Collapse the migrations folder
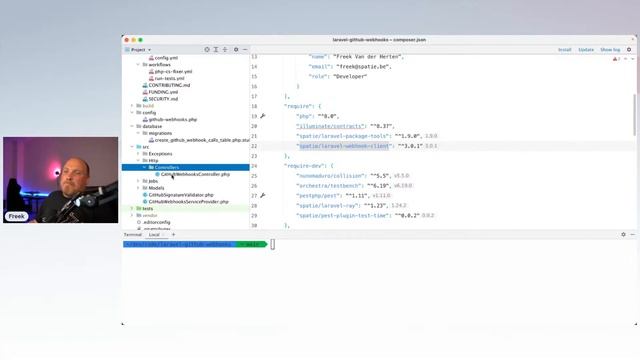The height and width of the screenshot is (360, 640). click(138, 133)
